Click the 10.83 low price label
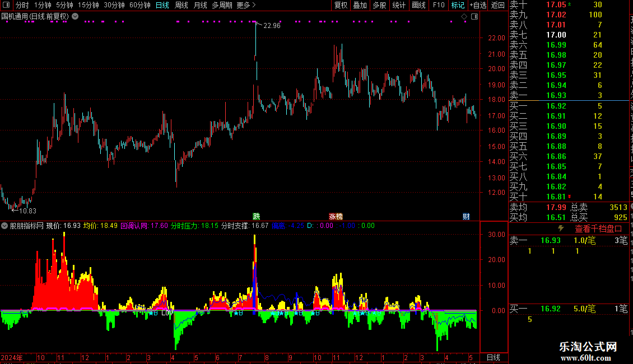Viewport: 633px width, 364px height. click(x=27, y=211)
